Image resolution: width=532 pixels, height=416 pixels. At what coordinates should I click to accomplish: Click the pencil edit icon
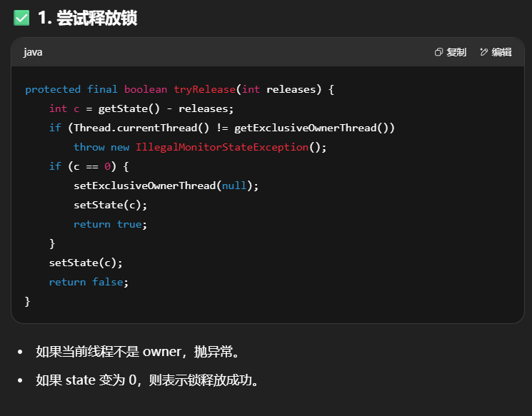(484, 52)
